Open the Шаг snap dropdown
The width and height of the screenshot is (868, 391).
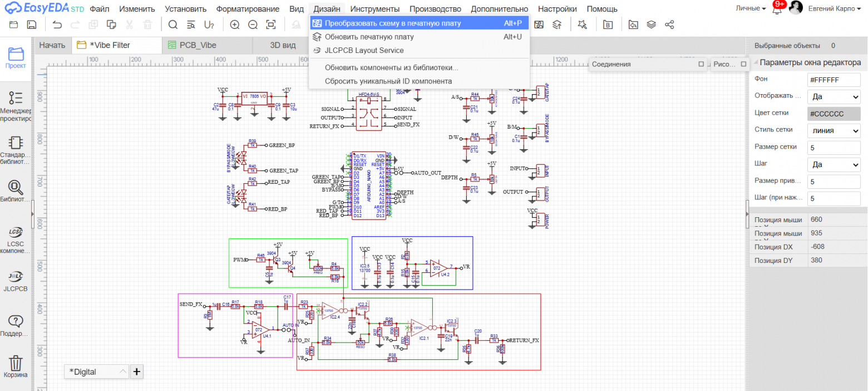tap(834, 165)
